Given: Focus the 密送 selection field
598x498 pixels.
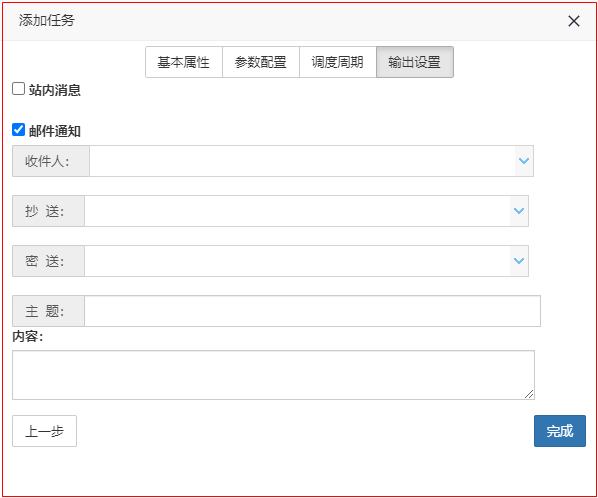Looking at the screenshot, I should 297,261.
